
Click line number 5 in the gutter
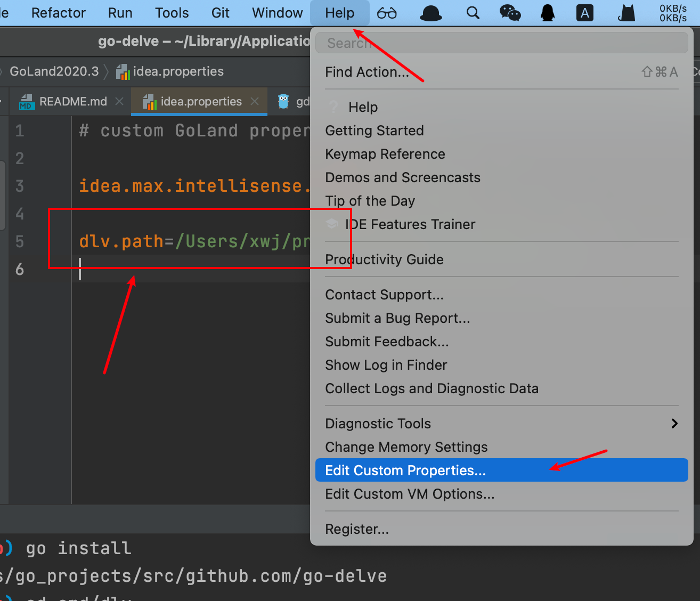(x=20, y=241)
